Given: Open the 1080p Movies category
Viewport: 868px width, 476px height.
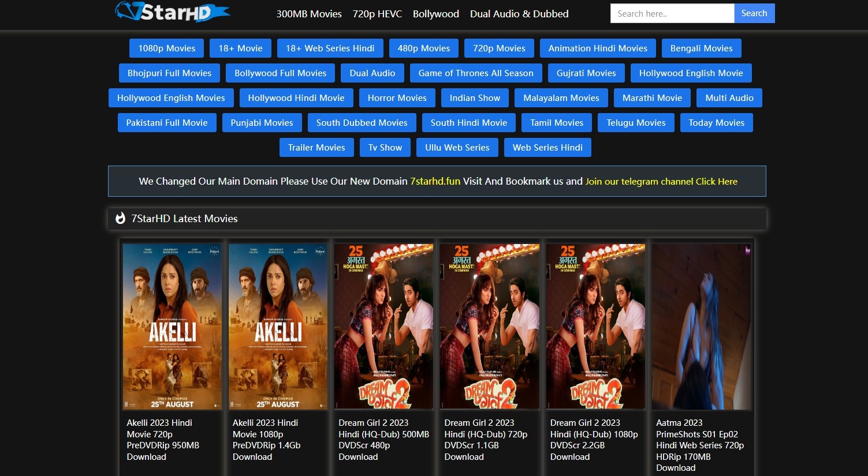Looking at the screenshot, I should pos(167,48).
